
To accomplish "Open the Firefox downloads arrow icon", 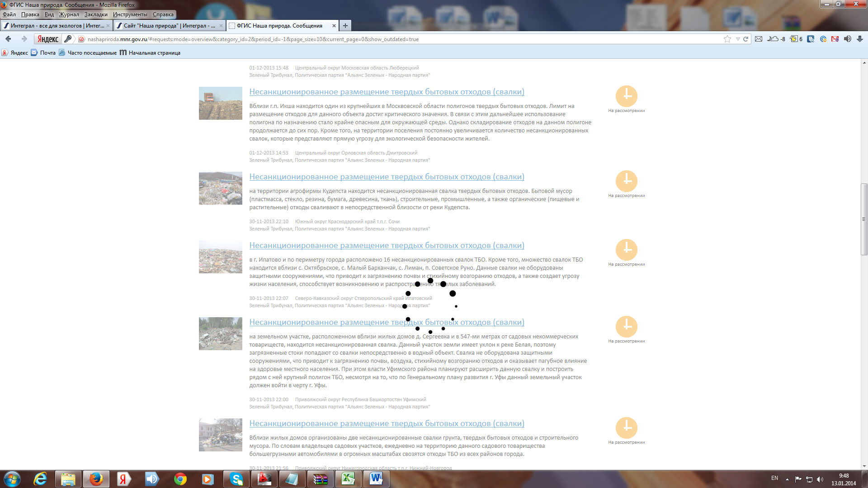I will (860, 39).
